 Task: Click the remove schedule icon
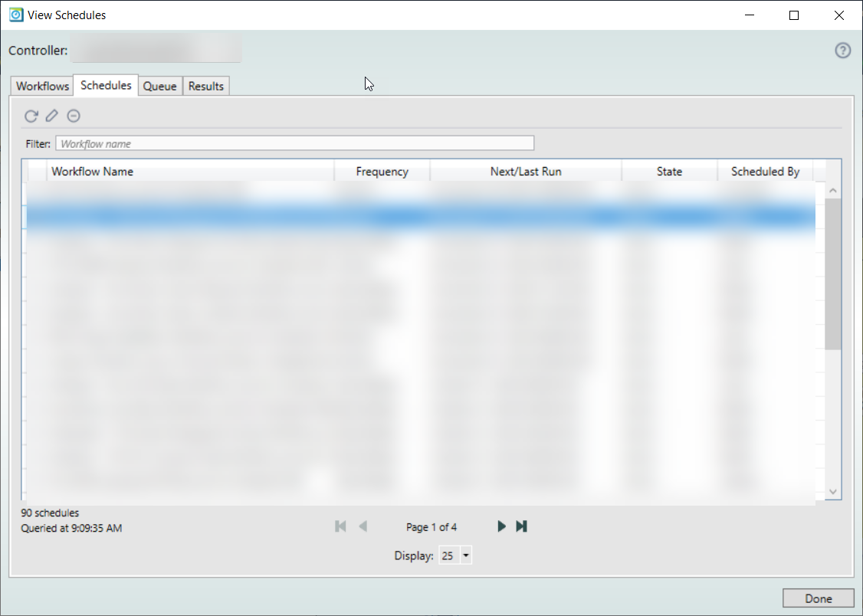tap(73, 116)
